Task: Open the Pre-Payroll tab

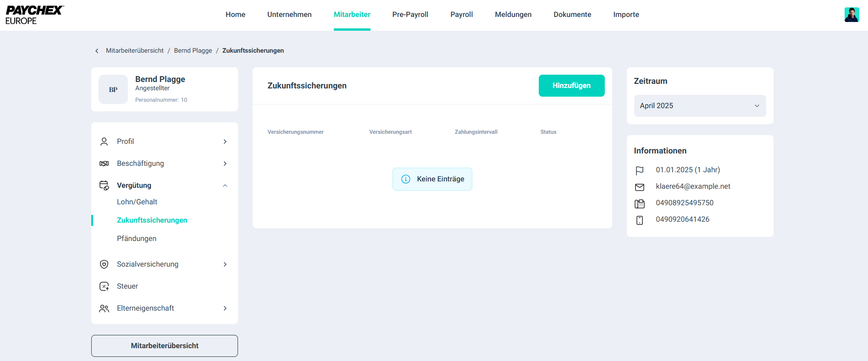Action: click(x=410, y=15)
